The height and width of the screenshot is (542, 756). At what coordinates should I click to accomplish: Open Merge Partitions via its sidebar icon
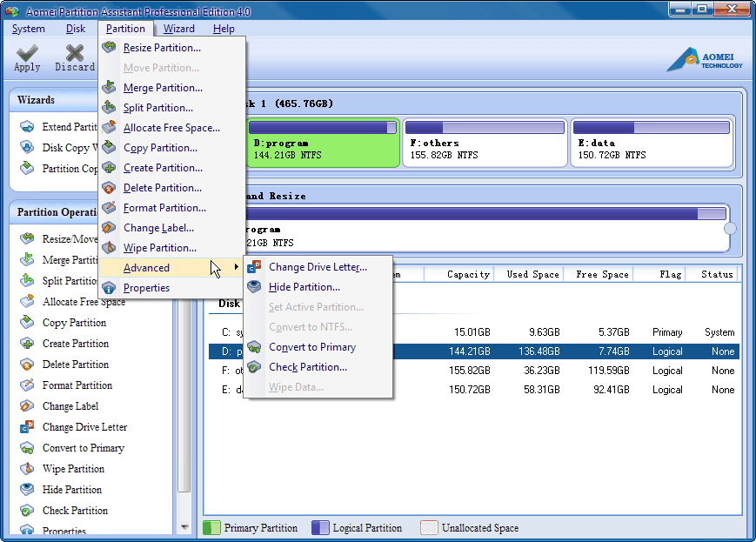coord(24,259)
